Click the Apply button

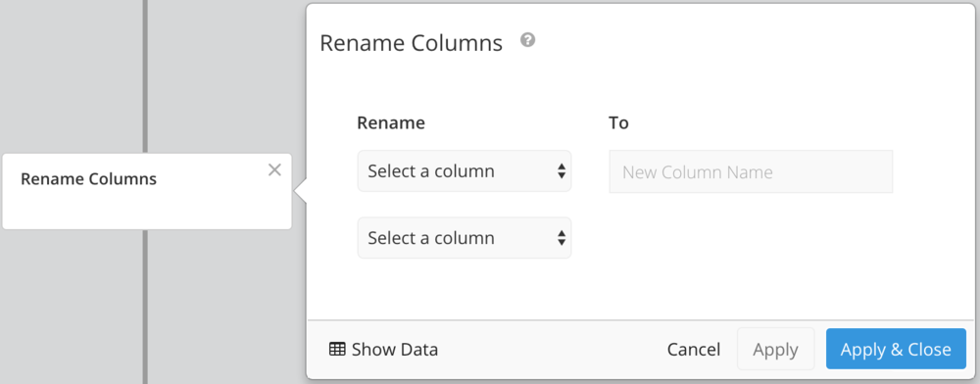pyautogui.click(x=775, y=349)
